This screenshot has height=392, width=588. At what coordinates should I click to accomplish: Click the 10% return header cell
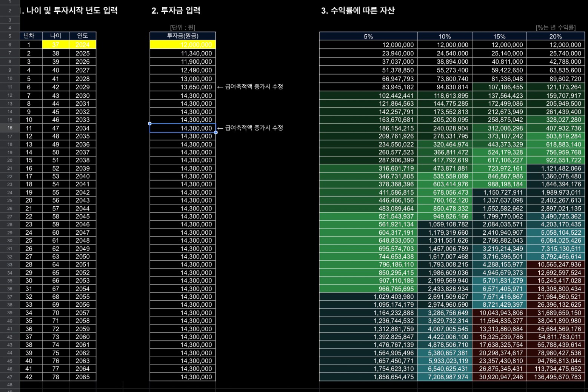coord(444,36)
